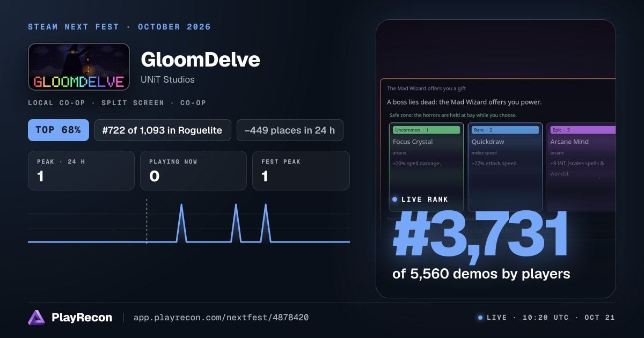Click the 10:20 UTC timestamp in footer
This screenshot has width=644, height=338.
point(546,318)
